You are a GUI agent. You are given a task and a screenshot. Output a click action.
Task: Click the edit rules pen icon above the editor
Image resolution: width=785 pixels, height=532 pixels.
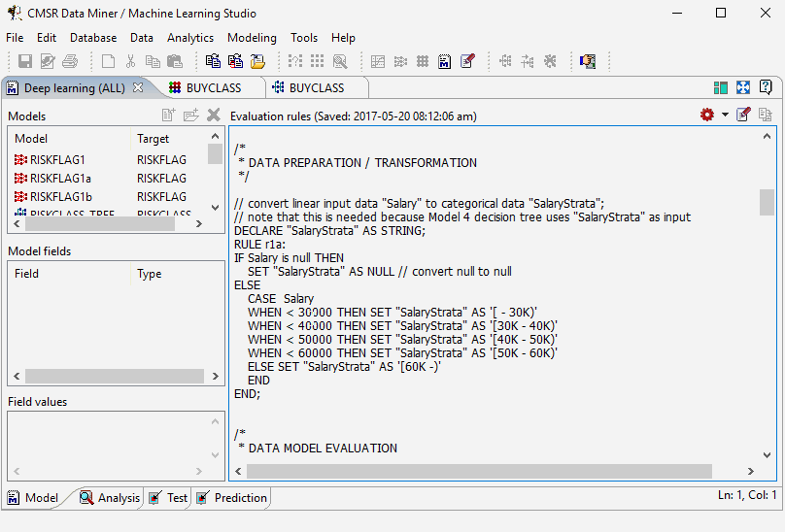pyautogui.click(x=743, y=115)
